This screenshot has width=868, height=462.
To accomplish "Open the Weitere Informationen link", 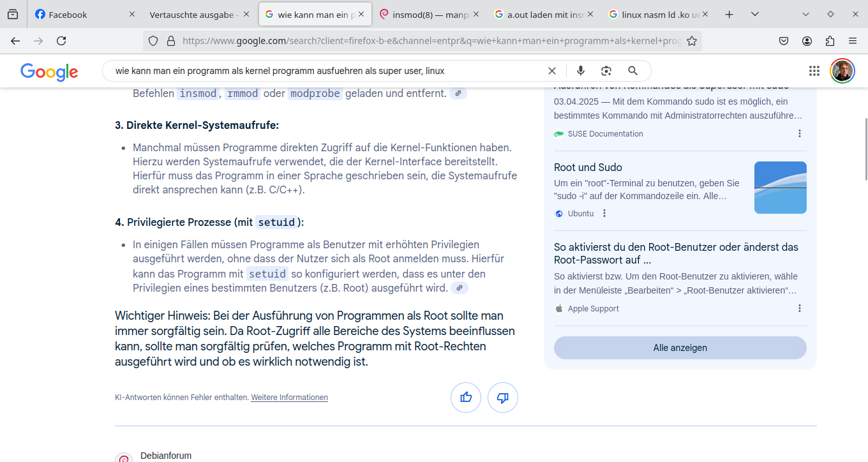I will (x=289, y=397).
